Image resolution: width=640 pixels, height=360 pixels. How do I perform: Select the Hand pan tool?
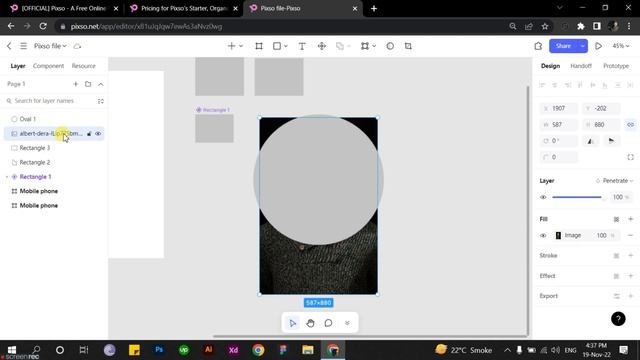(x=311, y=323)
